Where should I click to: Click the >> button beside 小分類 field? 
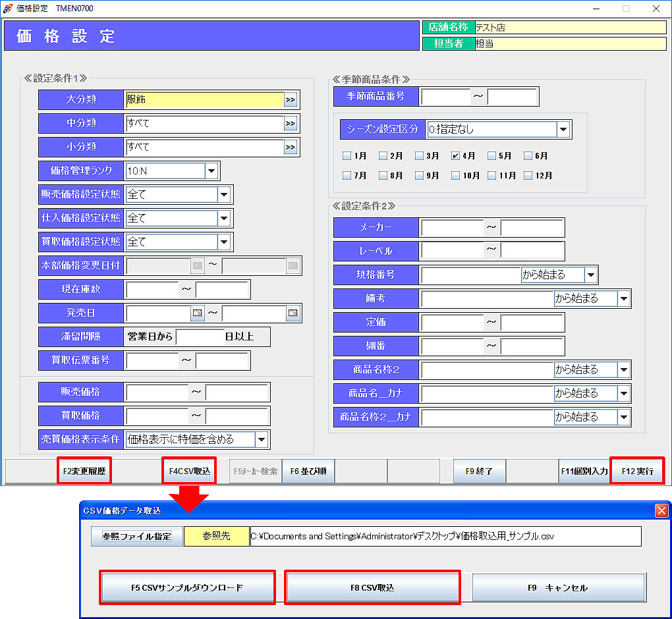(x=291, y=147)
